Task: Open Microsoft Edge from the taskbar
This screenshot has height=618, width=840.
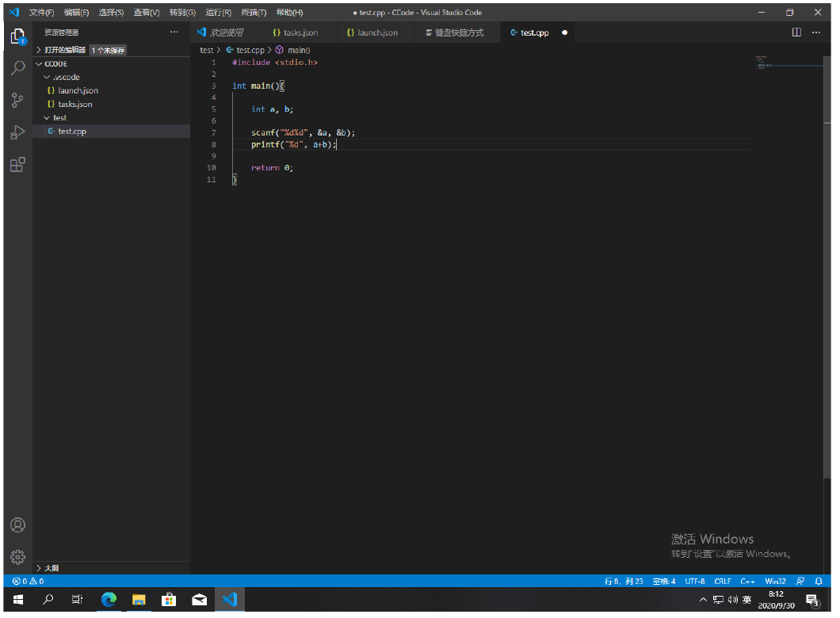Action: click(x=109, y=600)
